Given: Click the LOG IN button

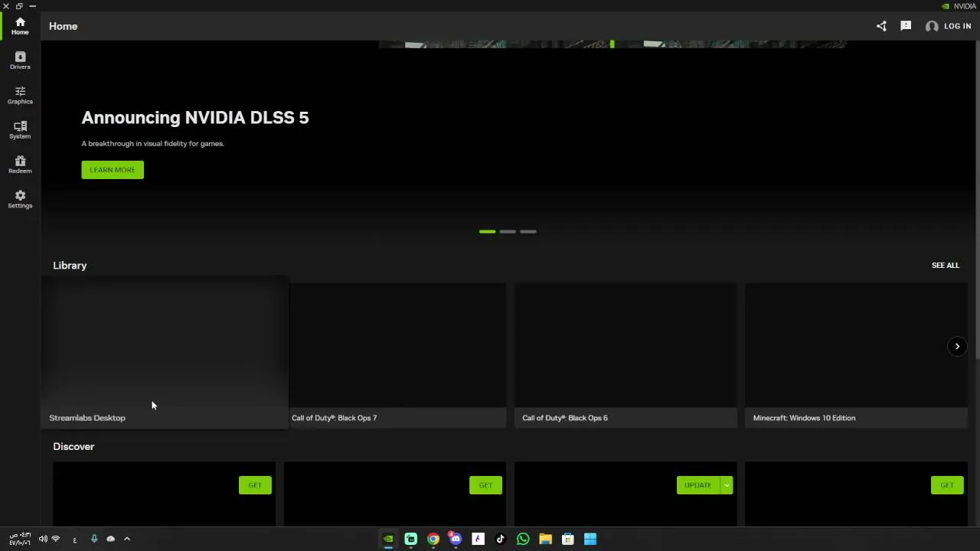Looking at the screenshot, I should click(x=957, y=26).
